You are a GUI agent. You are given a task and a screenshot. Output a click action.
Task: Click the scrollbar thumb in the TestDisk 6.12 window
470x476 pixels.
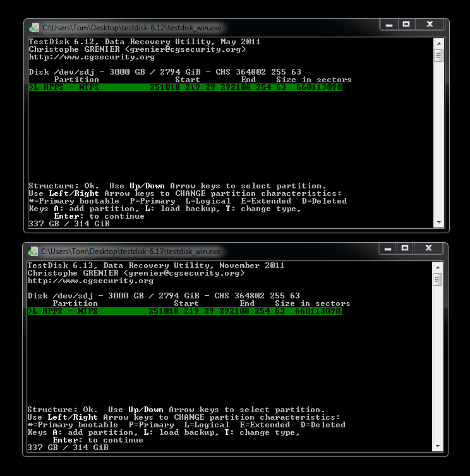click(438, 56)
